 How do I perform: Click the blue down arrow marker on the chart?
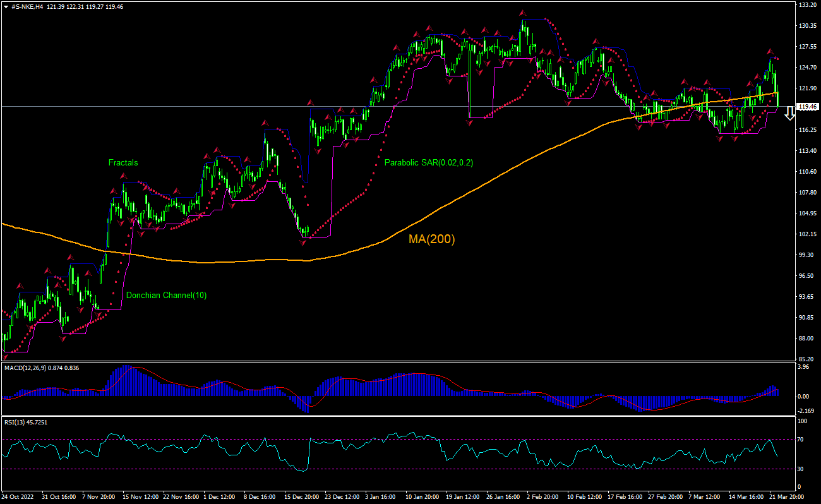click(x=790, y=112)
